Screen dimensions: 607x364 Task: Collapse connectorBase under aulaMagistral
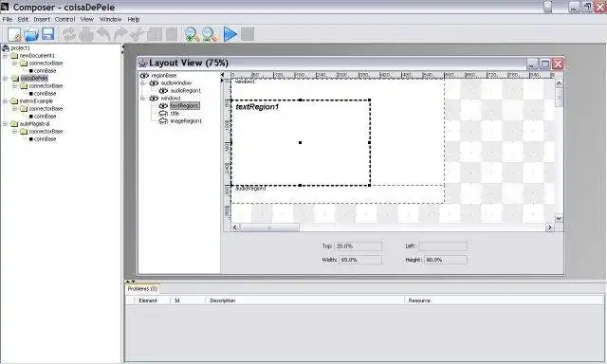coord(14,132)
